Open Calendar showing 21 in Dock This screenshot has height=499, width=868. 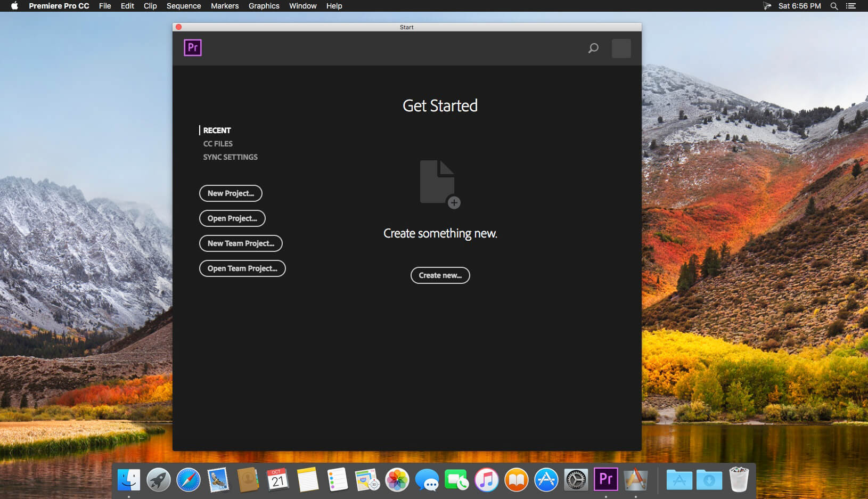(278, 480)
